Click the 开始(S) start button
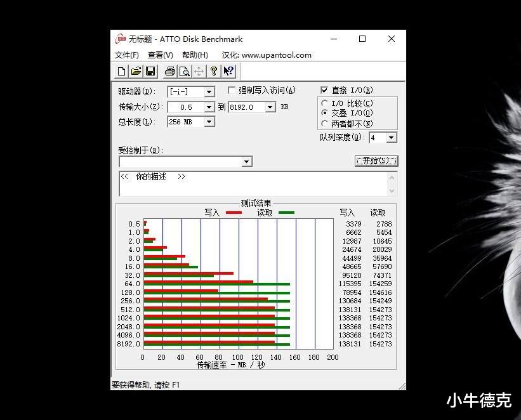 click(x=376, y=161)
